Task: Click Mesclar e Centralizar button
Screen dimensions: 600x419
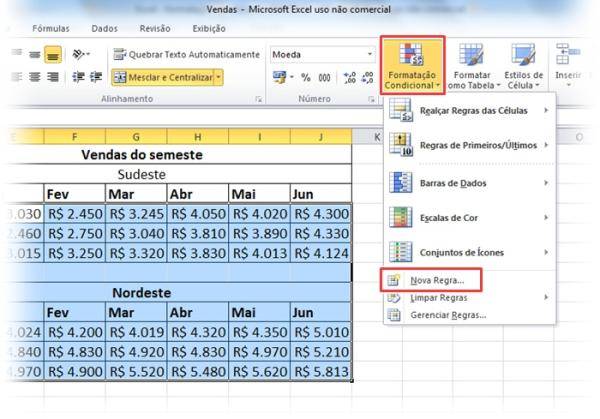Action: (163, 77)
